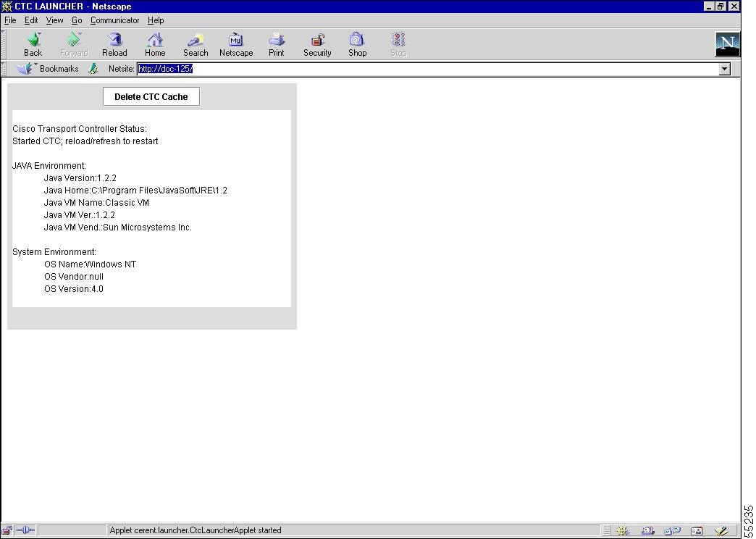This screenshot has width=756, height=539.
Task: Click the Netscape N logo
Action: pos(727,44)
